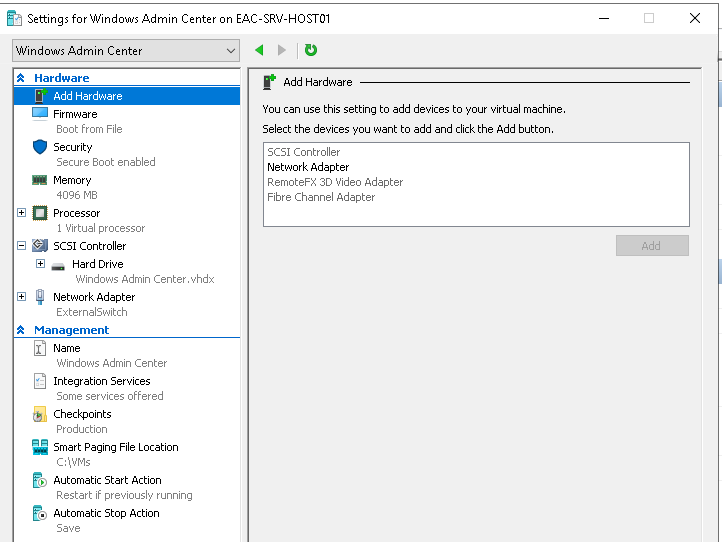Click the Network Adapter plug icon
This screenshot has width=722, height=542.
(x=40, y=297)
